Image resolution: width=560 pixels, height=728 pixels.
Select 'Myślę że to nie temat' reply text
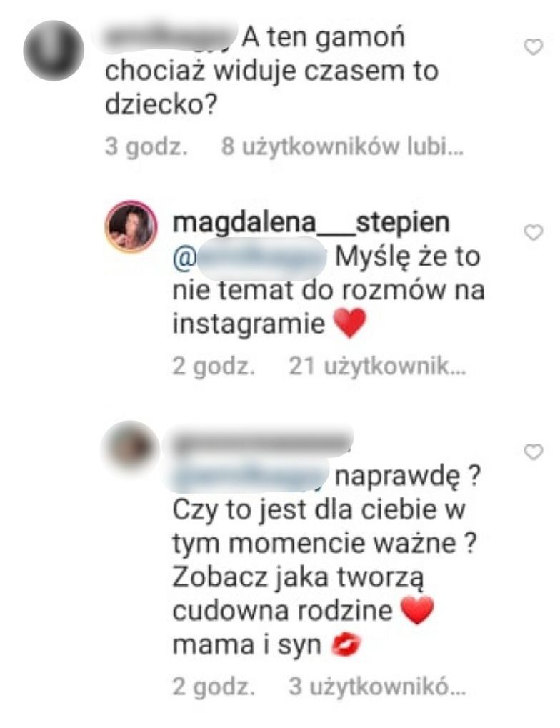point(329,290)
